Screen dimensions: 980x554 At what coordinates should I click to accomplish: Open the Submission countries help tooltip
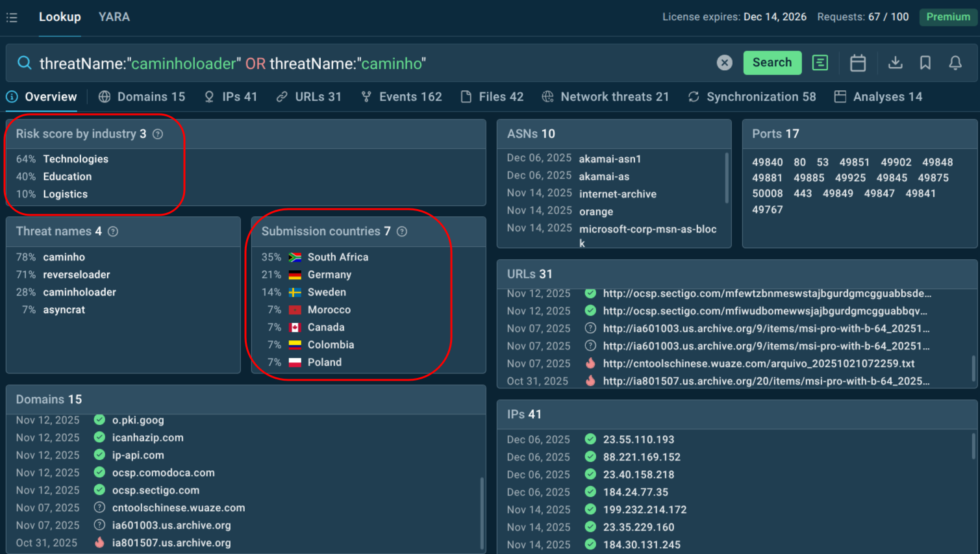click(x=401, y=231)
